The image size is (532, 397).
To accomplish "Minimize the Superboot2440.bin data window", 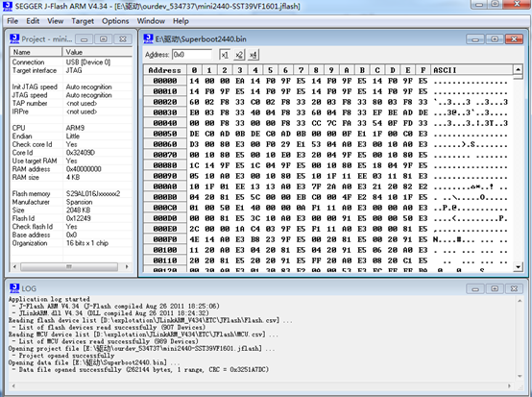I will coord(475,39).
